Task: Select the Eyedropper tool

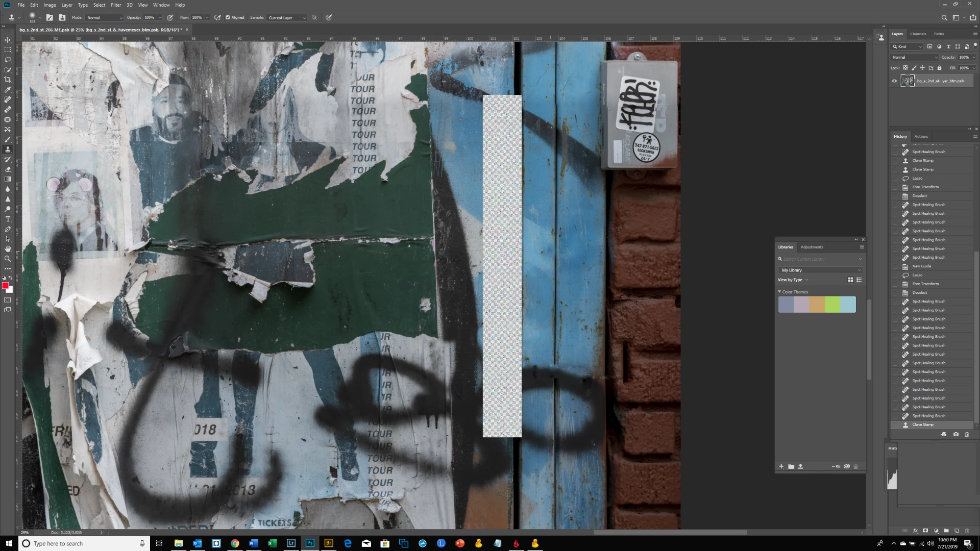Action: point(8,90)
